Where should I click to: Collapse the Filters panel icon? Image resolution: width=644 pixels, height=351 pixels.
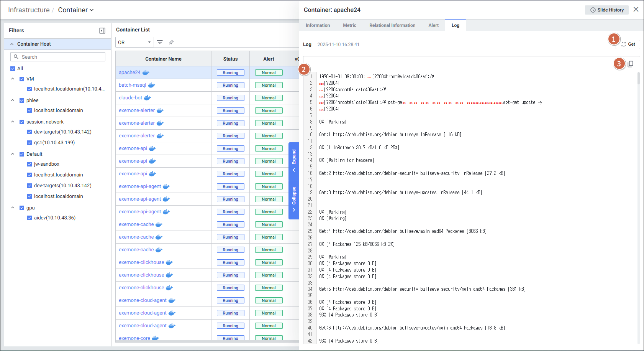[102, 31]
